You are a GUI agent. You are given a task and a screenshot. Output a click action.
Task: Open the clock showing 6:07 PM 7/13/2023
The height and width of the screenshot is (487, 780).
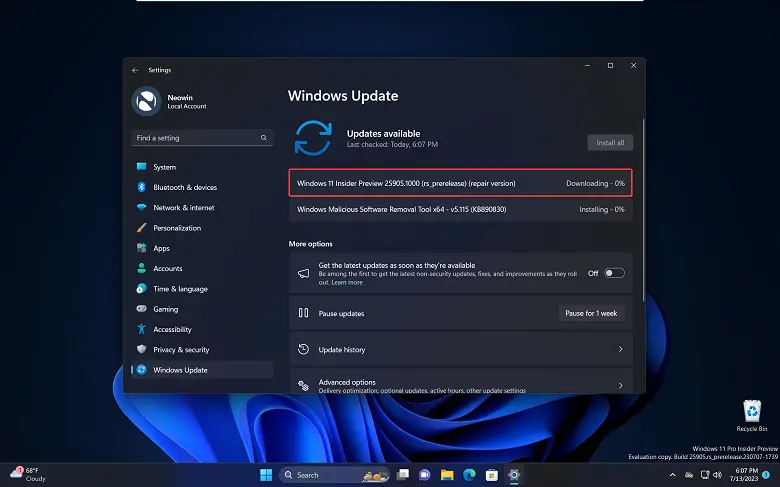tap(744, 475)
